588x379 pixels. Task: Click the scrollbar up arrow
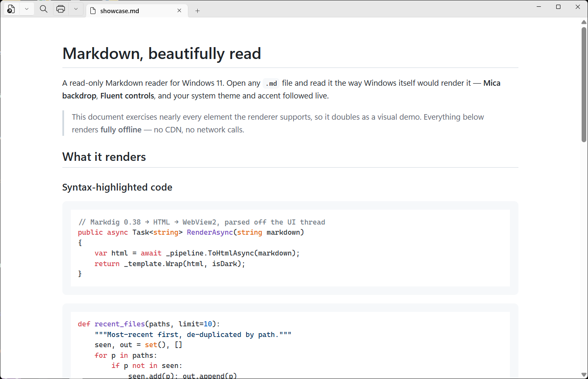pyautogui.click(x=584, y=22)
